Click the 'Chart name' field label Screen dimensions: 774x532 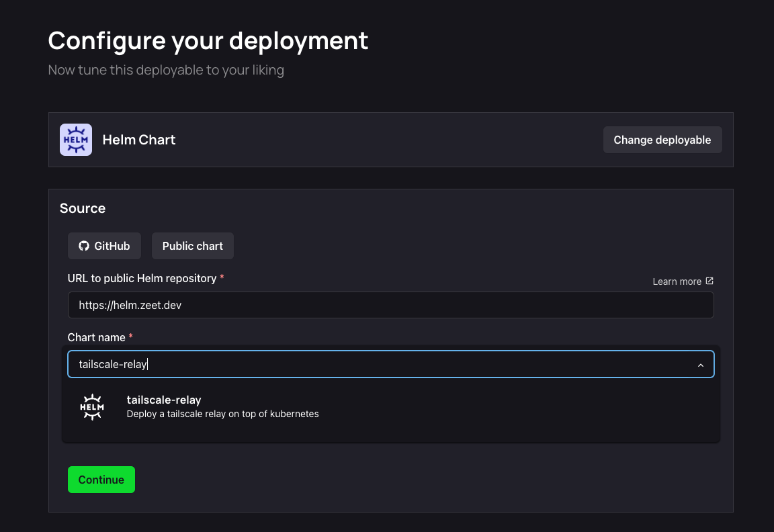pyautogui.click(x=96, y=338)
